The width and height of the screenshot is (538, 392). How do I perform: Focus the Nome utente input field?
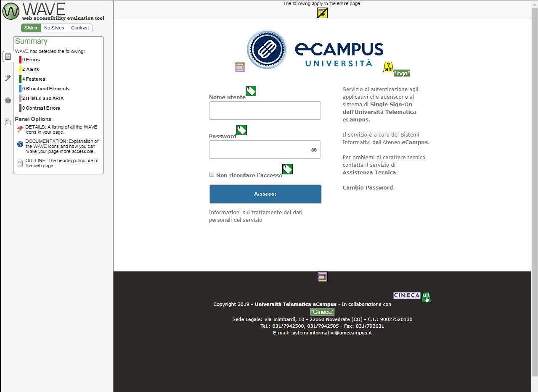click(265, 110)
